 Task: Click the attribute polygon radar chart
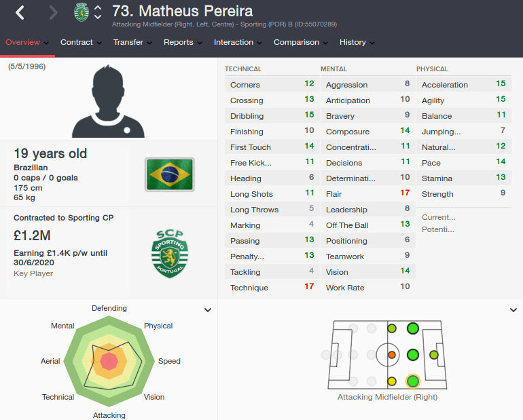[109, 360]
